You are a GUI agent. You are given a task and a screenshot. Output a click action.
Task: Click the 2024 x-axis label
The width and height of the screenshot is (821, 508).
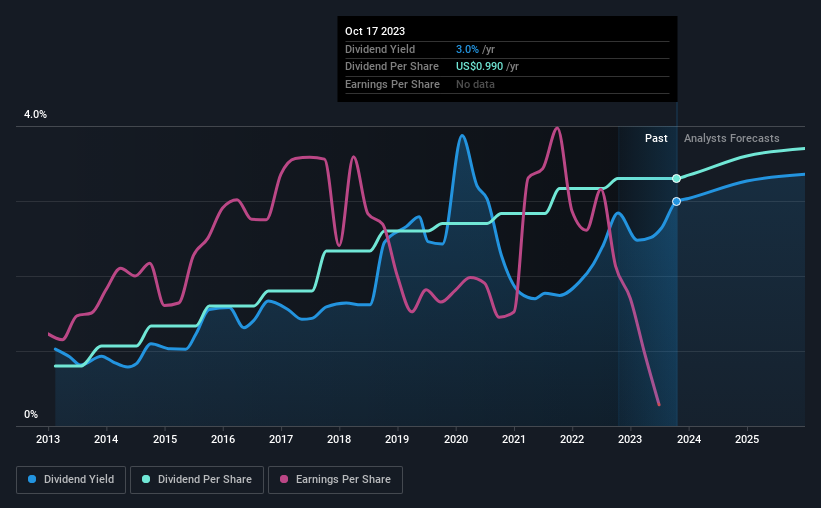point(689,439)
